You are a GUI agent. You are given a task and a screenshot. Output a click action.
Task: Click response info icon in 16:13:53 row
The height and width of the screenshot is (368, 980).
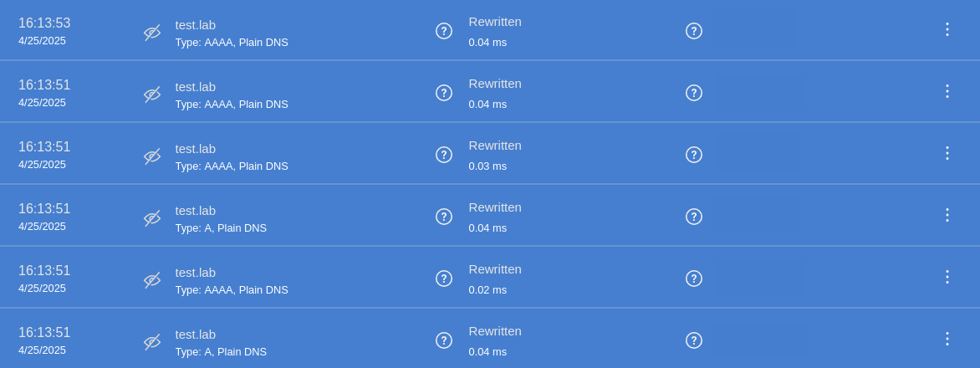(x=694, y=31)
